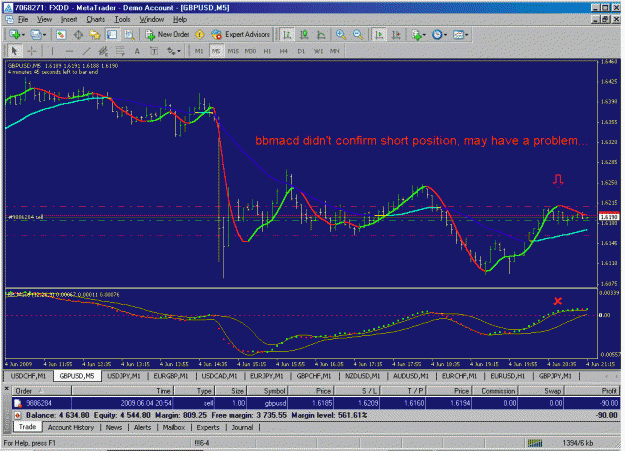The height and width of the screenshot is (451, 625).
Task: Switch to the USDCHF,M1 chart tab
Action: [x=28, y=376]
